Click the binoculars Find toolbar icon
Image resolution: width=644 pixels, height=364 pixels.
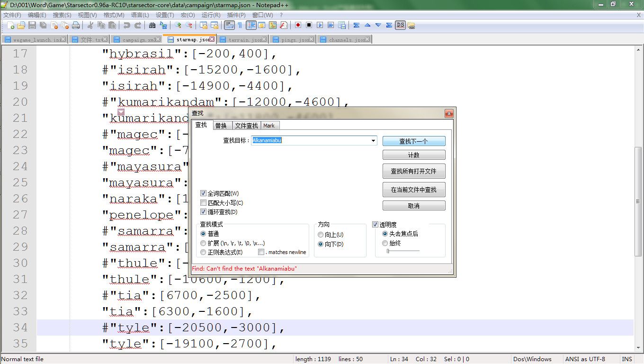point(152,25)
